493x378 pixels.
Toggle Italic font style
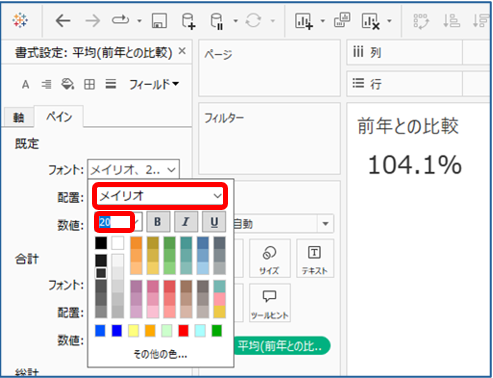pyautogui.click(x=186, y=222)
